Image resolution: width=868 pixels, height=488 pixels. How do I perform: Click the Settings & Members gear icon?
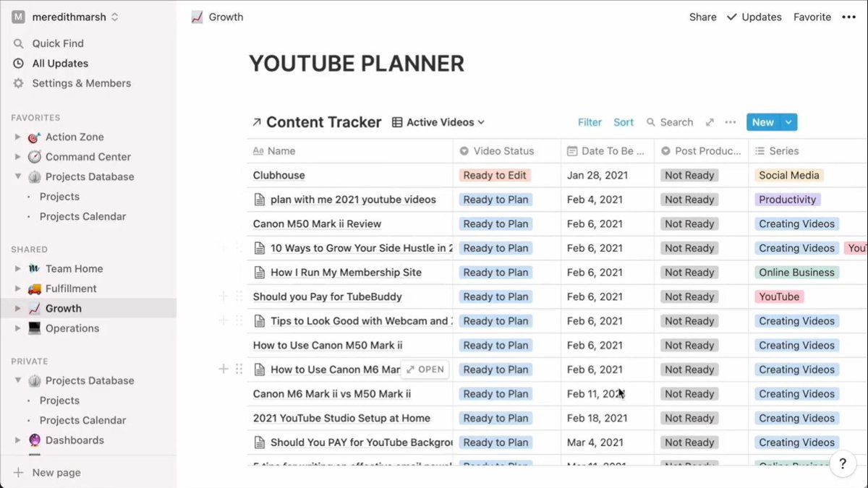pos(18,83)
